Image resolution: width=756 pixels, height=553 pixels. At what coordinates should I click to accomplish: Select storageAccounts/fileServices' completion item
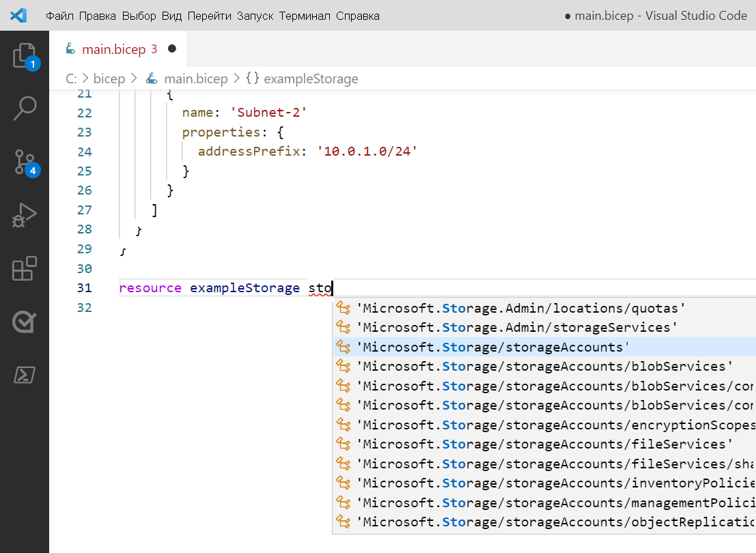544,444
